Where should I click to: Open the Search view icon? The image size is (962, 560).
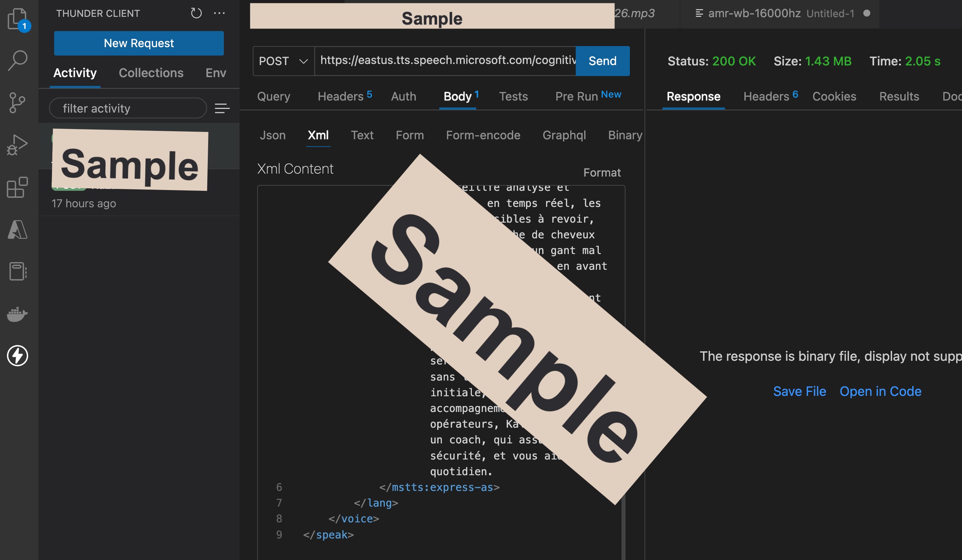click(18, 60)
